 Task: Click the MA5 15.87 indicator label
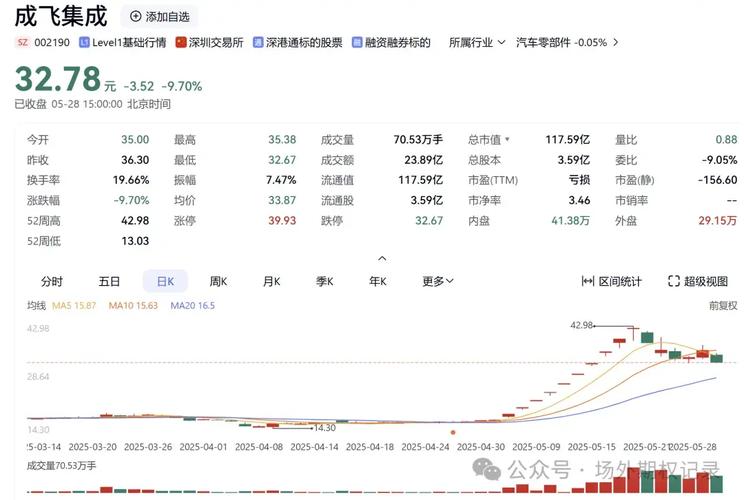tap(74, 306)
